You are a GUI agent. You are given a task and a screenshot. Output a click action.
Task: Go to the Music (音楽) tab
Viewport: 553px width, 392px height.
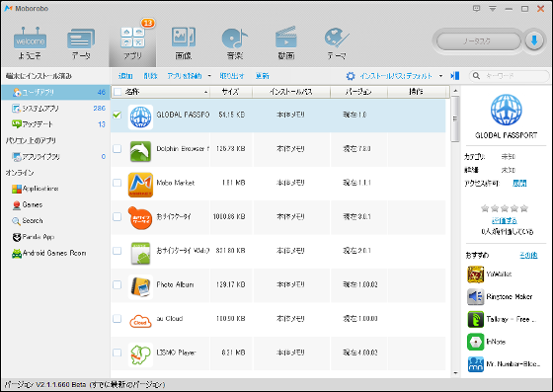click(x=235, y=43)
